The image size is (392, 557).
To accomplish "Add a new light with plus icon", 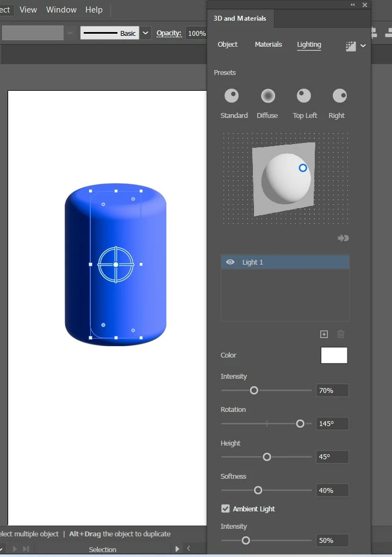I will [323, 334].
